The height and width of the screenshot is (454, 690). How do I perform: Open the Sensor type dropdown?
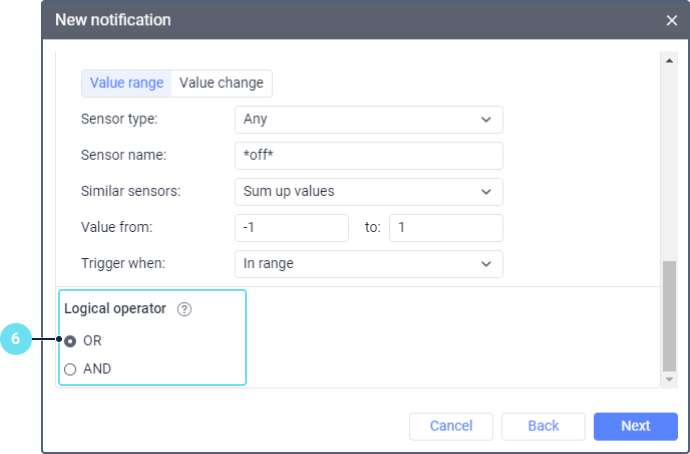pos(368,120)
